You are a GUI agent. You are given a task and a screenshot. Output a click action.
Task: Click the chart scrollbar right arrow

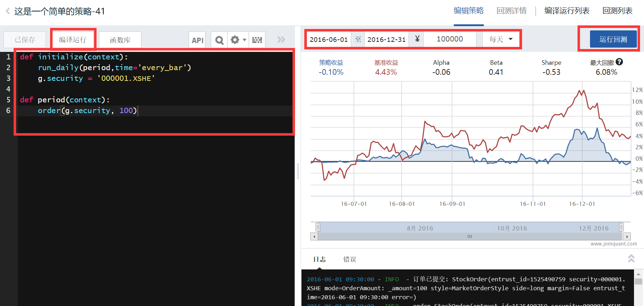coord(626,237)
